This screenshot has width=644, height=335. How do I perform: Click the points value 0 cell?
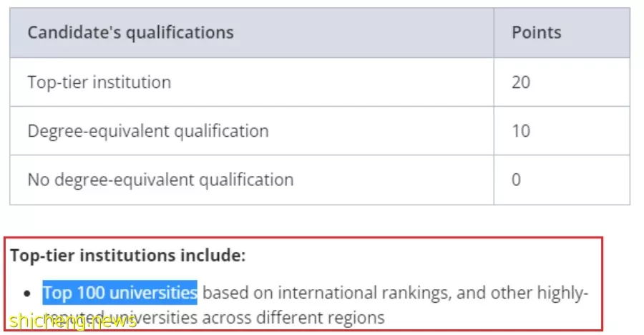point(562,180)
